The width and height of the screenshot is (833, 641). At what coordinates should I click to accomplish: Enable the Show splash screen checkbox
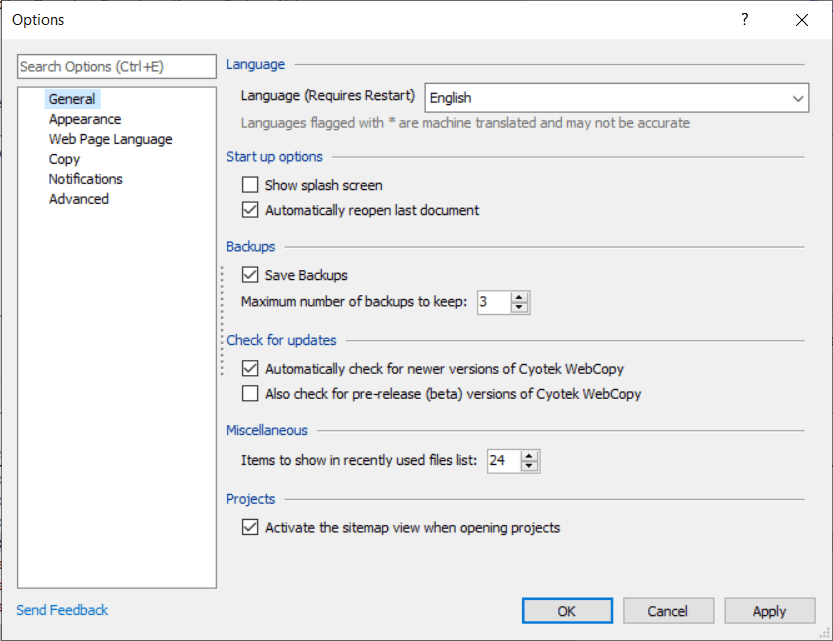pos(250,185)
